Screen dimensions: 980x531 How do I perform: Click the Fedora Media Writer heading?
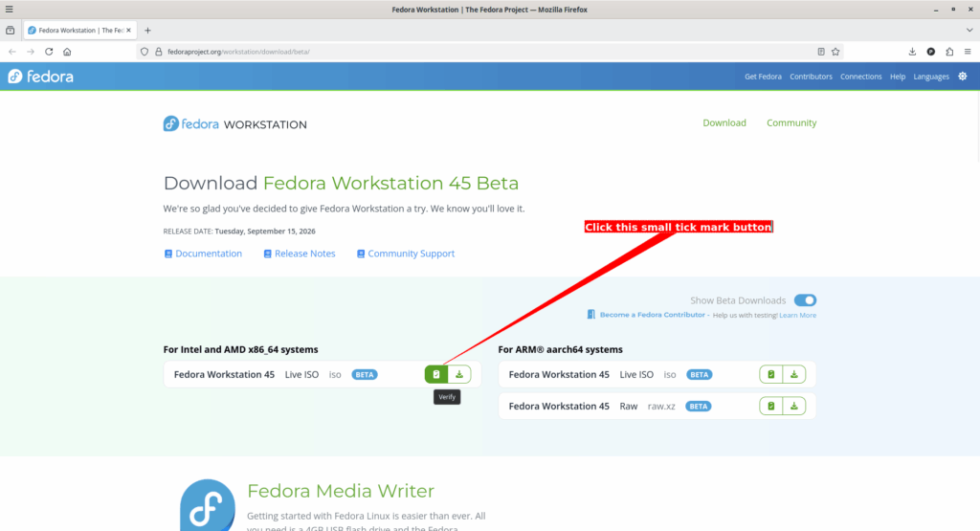point(341,491)
